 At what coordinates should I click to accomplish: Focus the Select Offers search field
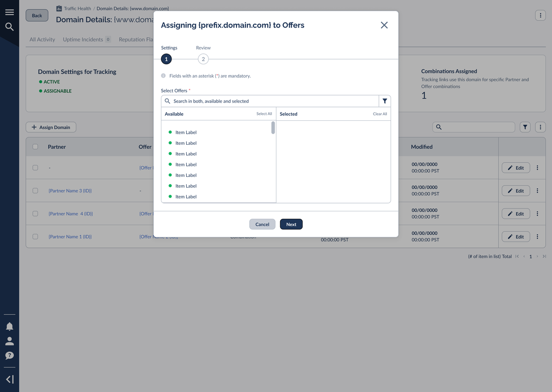tap(270, 101)
